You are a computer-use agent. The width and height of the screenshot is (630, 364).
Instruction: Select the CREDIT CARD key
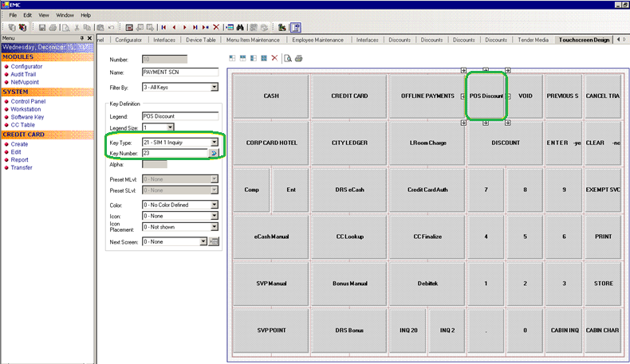click(x=349, y=96)
